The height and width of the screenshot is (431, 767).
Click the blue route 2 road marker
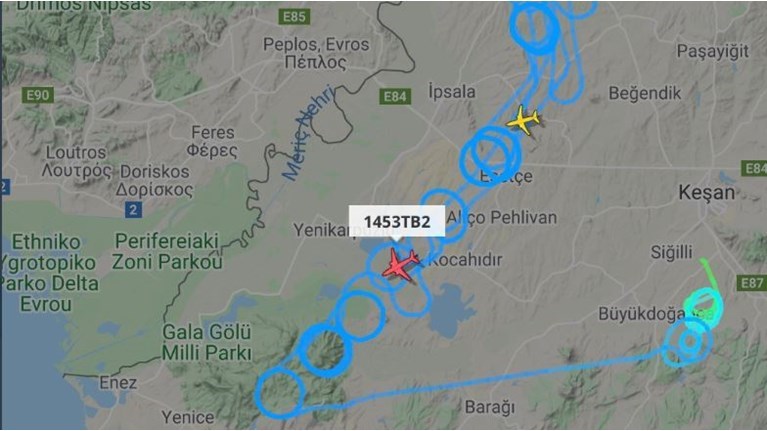pyautogui.click(x=133, y=210)
